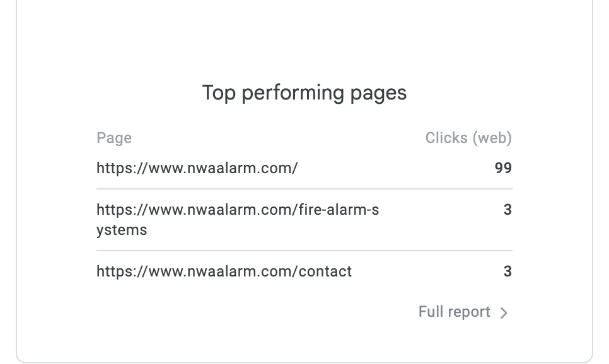Click empty space left of Full report
Screen dimensions: 609x364
[x=252, y=312]
